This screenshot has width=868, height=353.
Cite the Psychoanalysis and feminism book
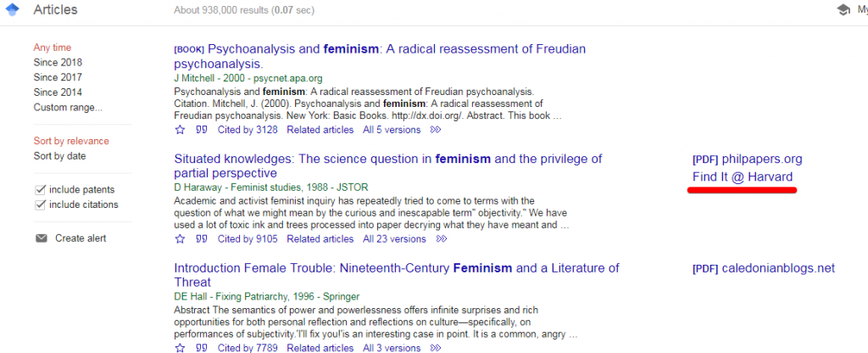click(x=202, y=130)
